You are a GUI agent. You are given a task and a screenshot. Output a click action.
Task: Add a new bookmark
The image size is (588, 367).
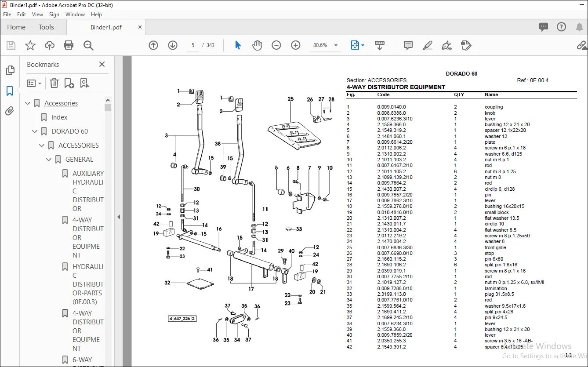69,83
